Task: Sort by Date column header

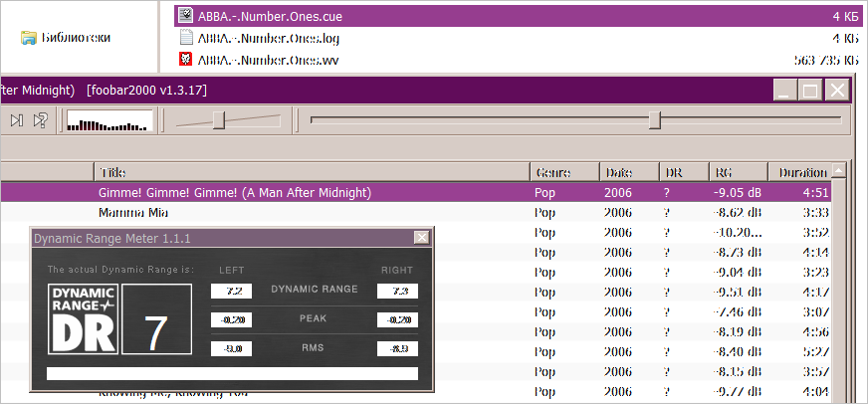Action: pyautogui.click(x=628, y=172)
